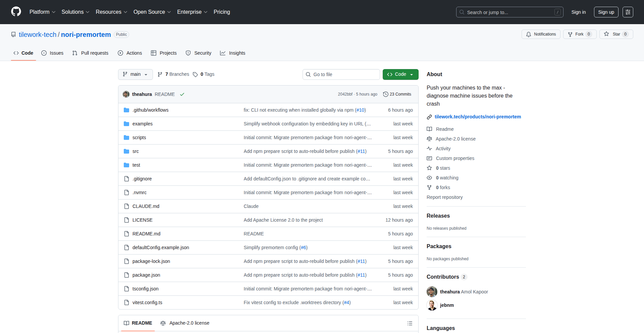
Task: Click the repository icon beside tilework-tech
Action: 13,35
